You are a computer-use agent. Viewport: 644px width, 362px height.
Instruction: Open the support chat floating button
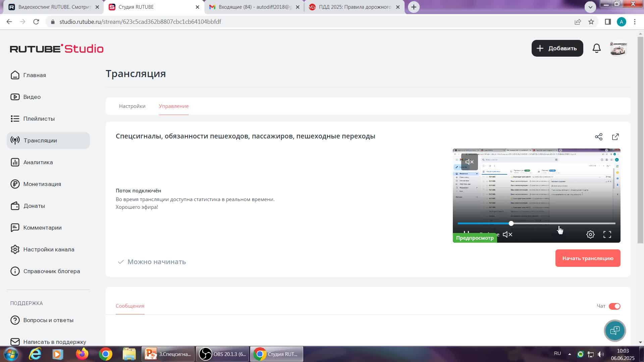614,331
